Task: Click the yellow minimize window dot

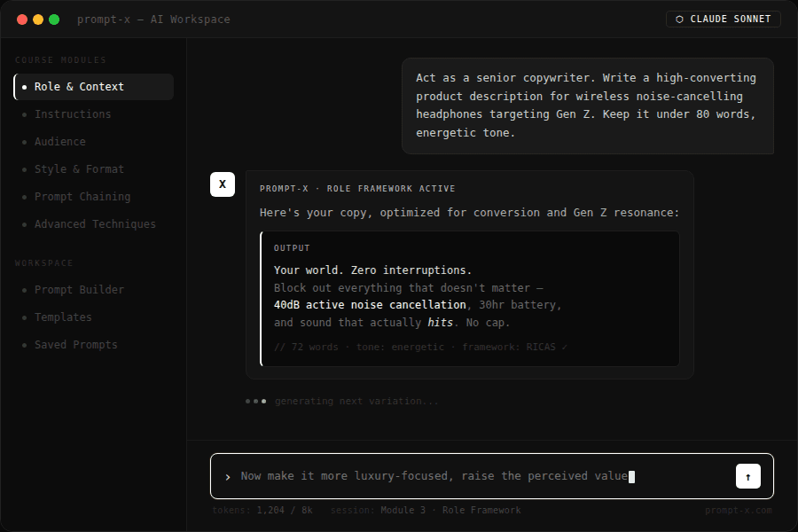Action: [37, 20]
